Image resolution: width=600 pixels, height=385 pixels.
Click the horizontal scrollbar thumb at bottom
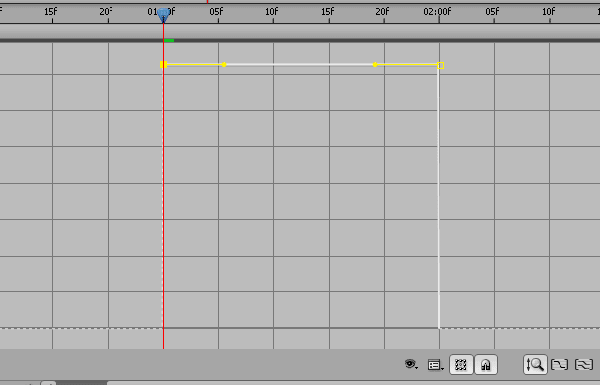point(82,383)
